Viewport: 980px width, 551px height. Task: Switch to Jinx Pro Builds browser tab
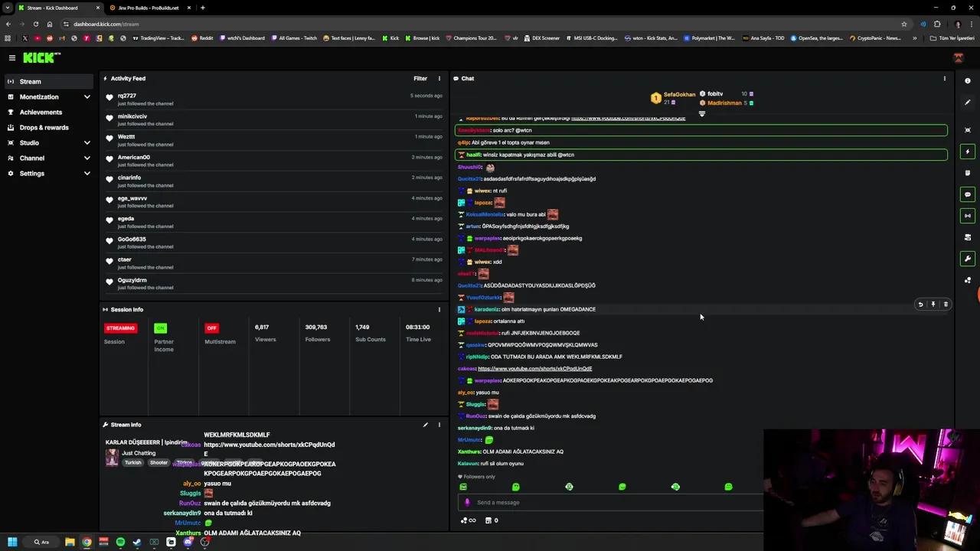[x=149, y=8]
